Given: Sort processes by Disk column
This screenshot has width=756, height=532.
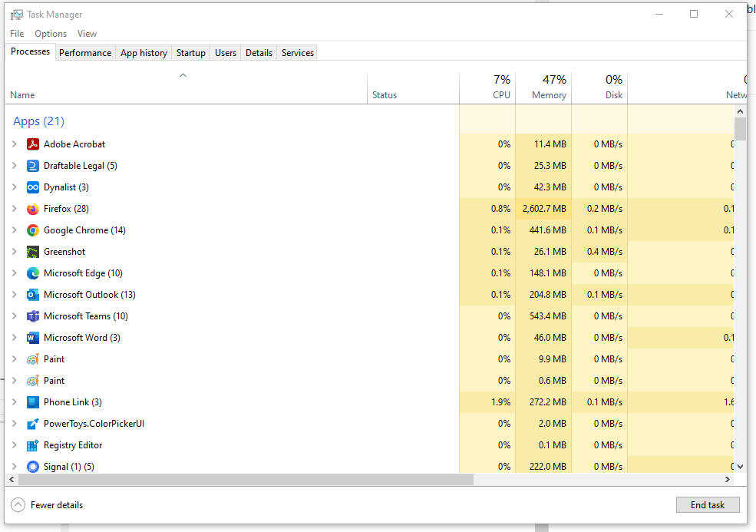Looking at the screenshot, I should click(599, 88).
